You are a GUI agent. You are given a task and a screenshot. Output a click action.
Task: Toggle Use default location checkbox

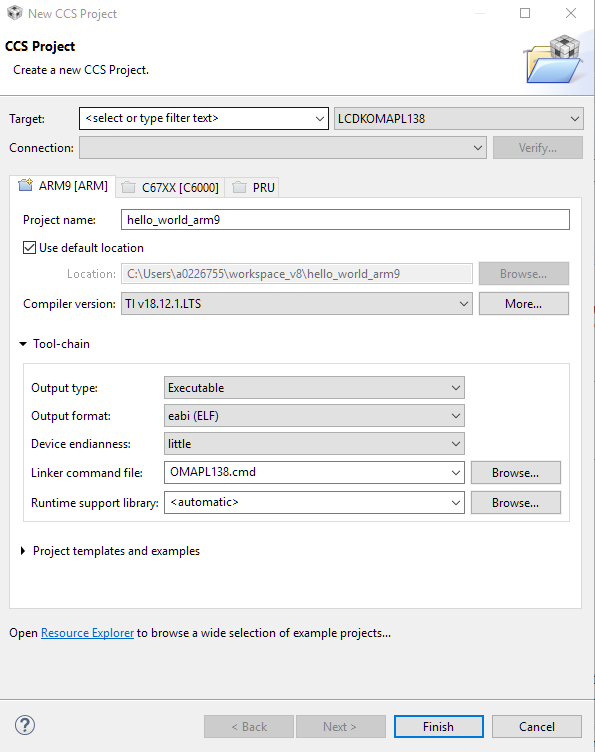tap(29, 247)
